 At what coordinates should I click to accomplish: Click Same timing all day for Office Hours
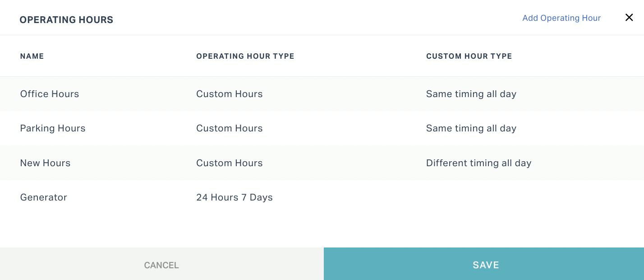(x=471, y=94)
